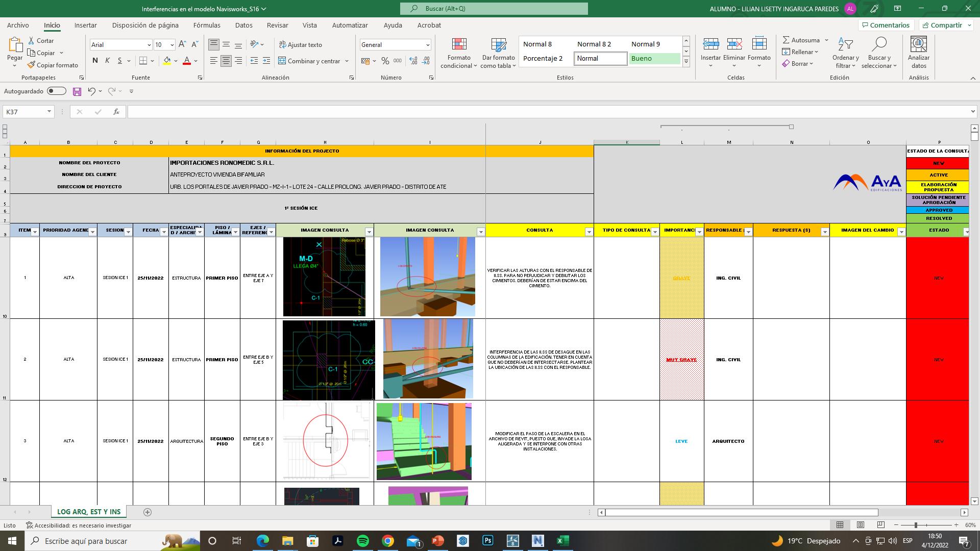Click the Save icon in quick access toolbar

(x=77, y=91)
